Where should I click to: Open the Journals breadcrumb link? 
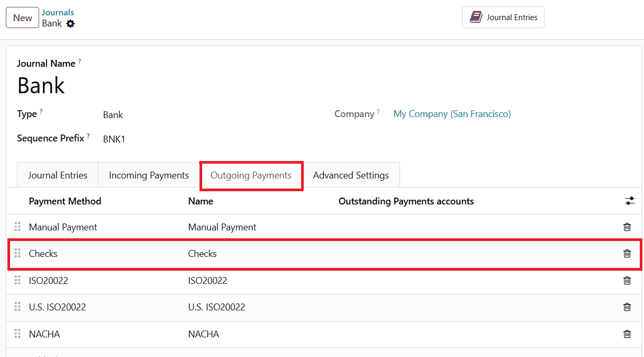pyautogui.click(x=58, y=12)
